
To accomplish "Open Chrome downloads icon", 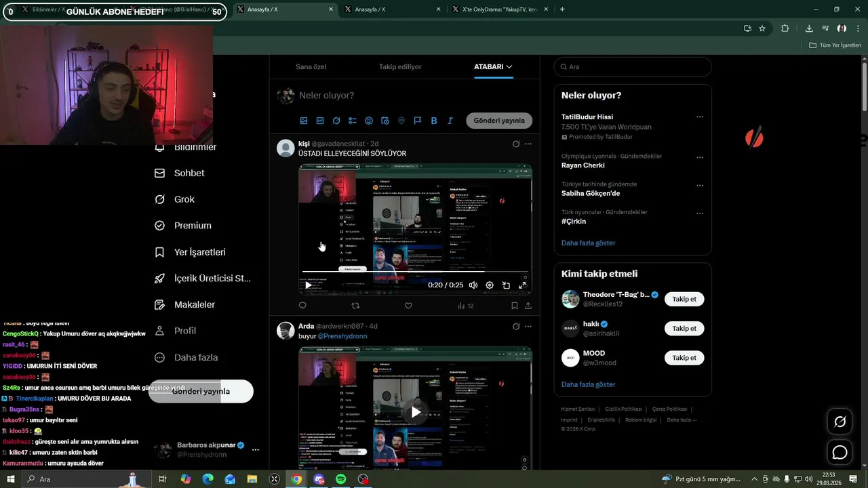I will point(809,28).
